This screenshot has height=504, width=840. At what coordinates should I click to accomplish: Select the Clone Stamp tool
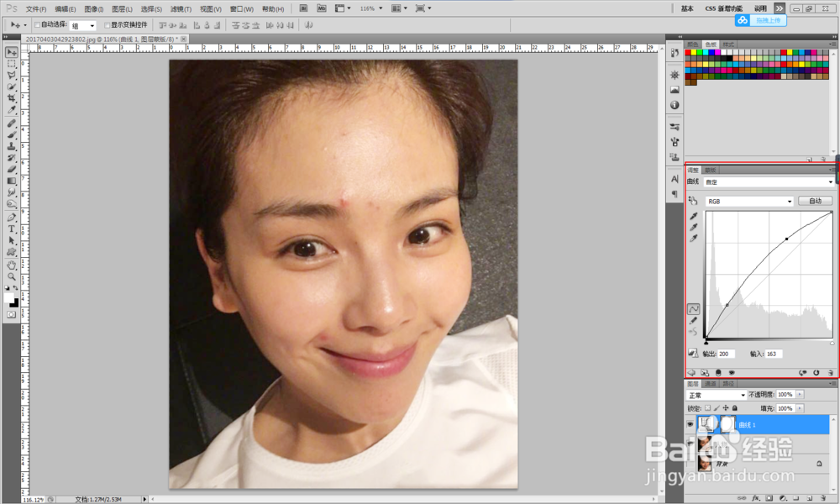[11, 146]
